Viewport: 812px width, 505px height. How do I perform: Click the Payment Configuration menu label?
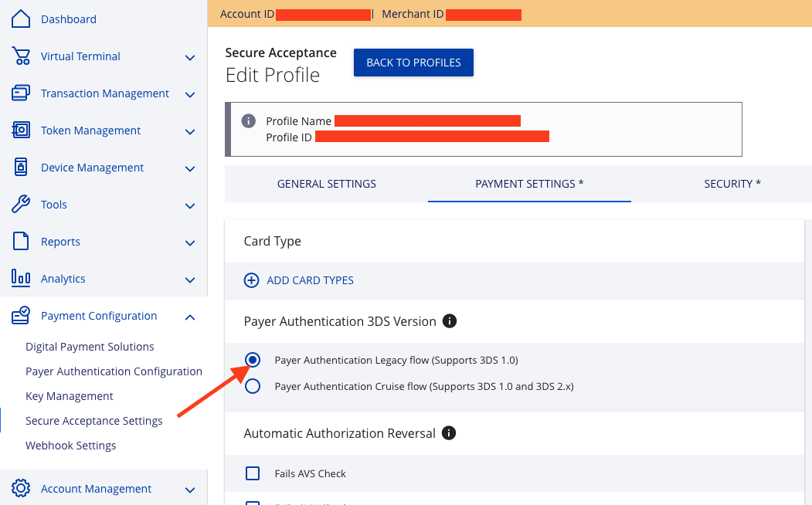(x=98, y=316)
